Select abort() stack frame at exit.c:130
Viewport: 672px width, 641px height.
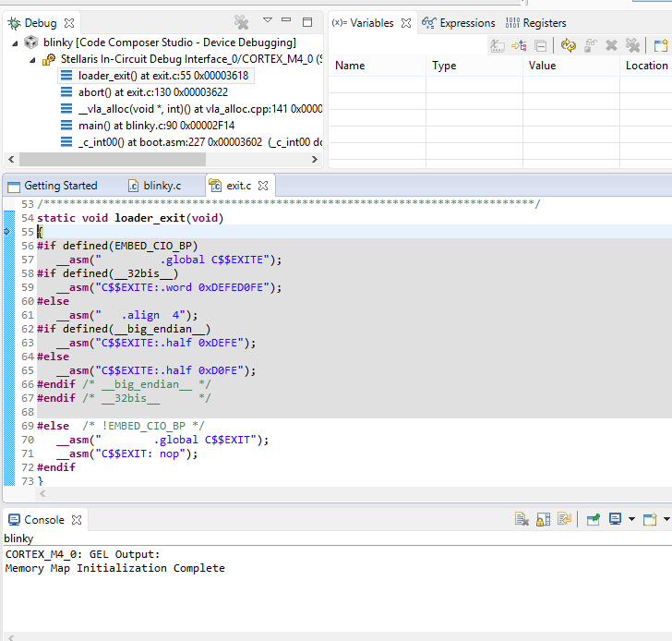click(x=153, y=92)
